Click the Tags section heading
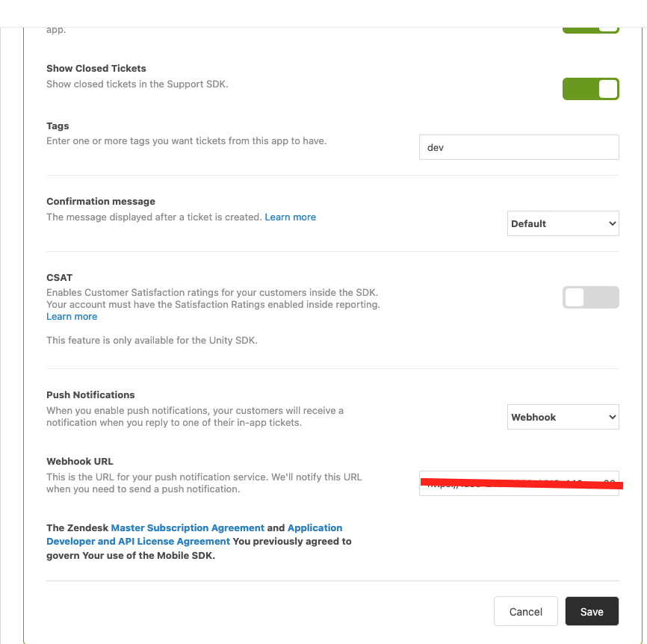Image resolution: width=647 pixels, height=644 pixels. [x=58, y=126]
